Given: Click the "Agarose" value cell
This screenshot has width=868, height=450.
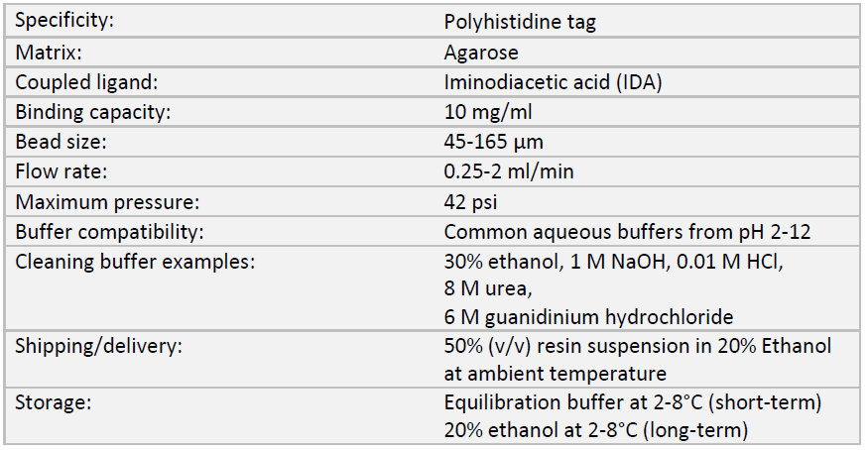Looking at the screenshot, I should pyautogui.click(x=481, y=52).
